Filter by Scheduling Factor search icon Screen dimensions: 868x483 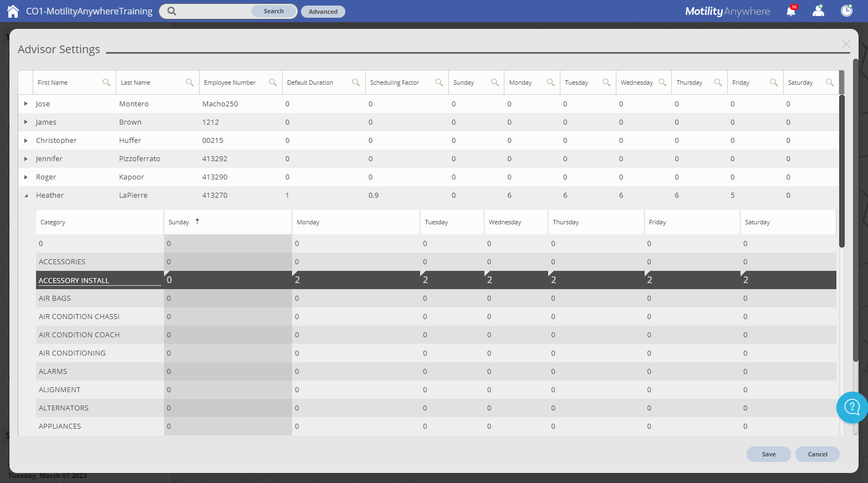point(439,83)
